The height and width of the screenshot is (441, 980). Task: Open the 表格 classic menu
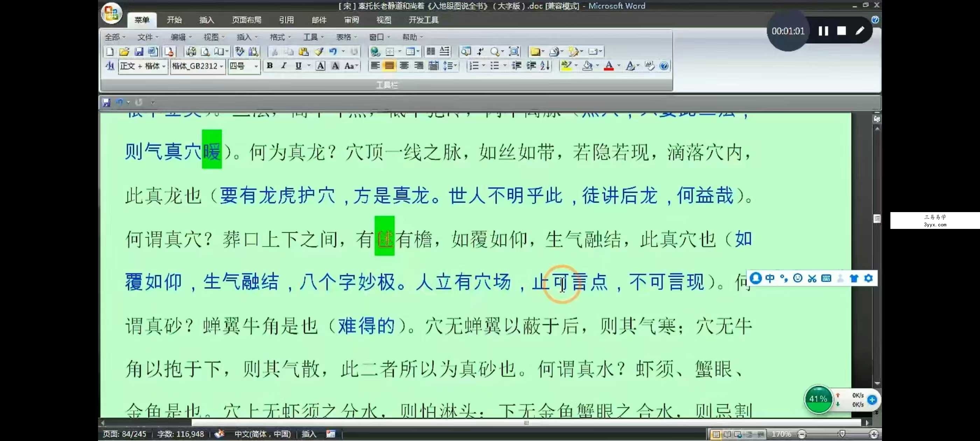pos(346,37)
